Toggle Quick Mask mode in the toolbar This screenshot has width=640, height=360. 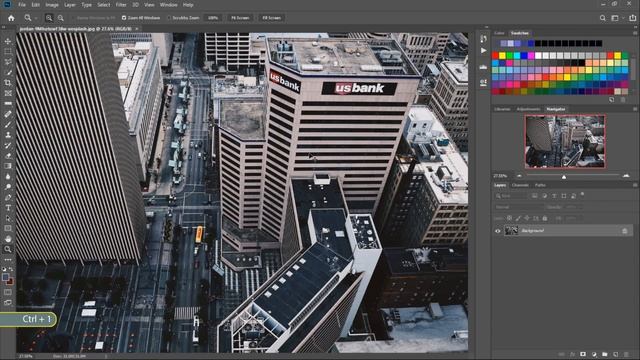pyautogui.click(x=8, y=292)
